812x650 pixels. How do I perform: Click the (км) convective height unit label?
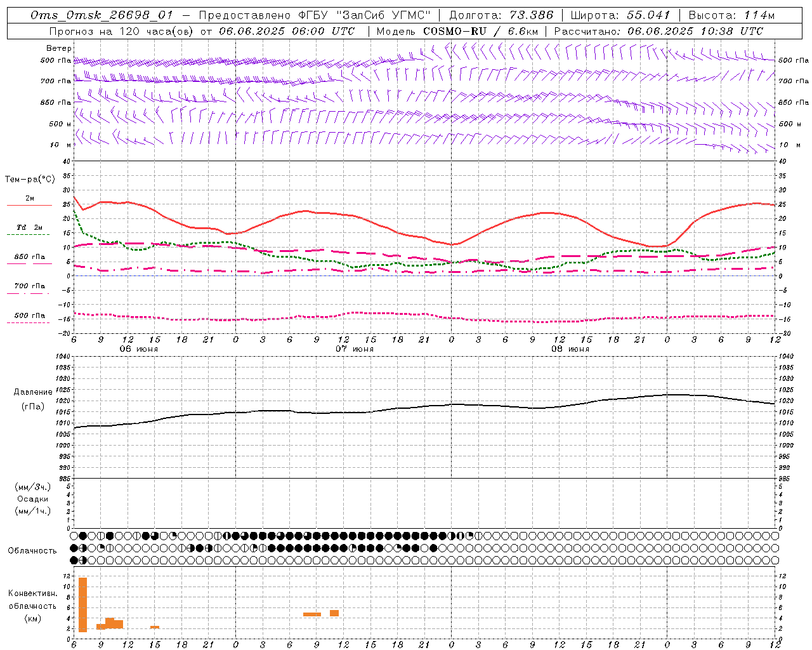tap(33, 618)
